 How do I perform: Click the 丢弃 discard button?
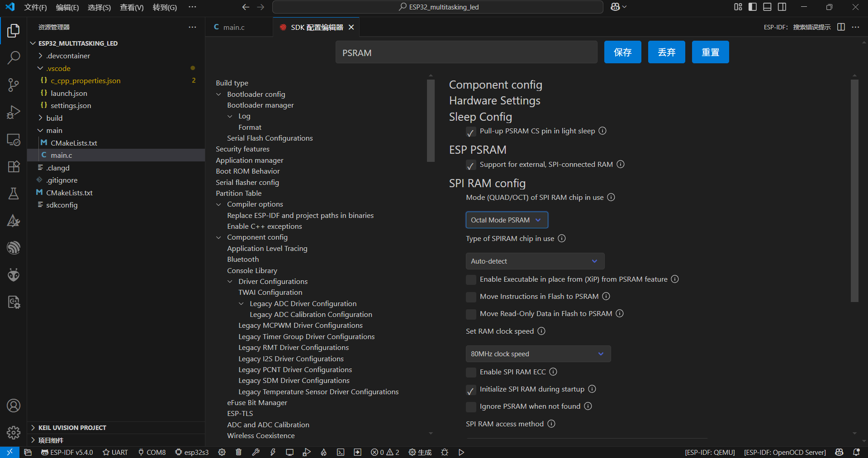[667, 52]
